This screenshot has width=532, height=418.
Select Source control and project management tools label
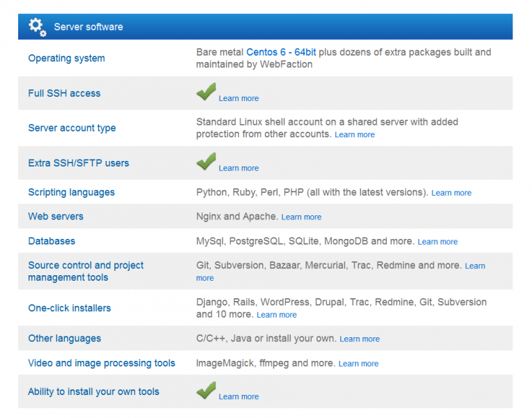click(86, 271)
